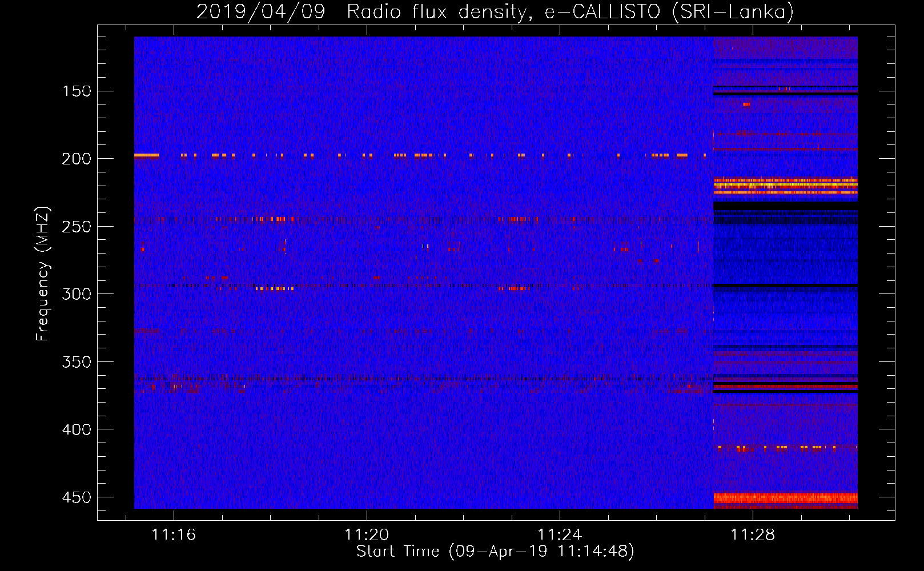The image size is (924, 571).
Task: Click the 450 frequency tick label
Action: pos(77,497)
